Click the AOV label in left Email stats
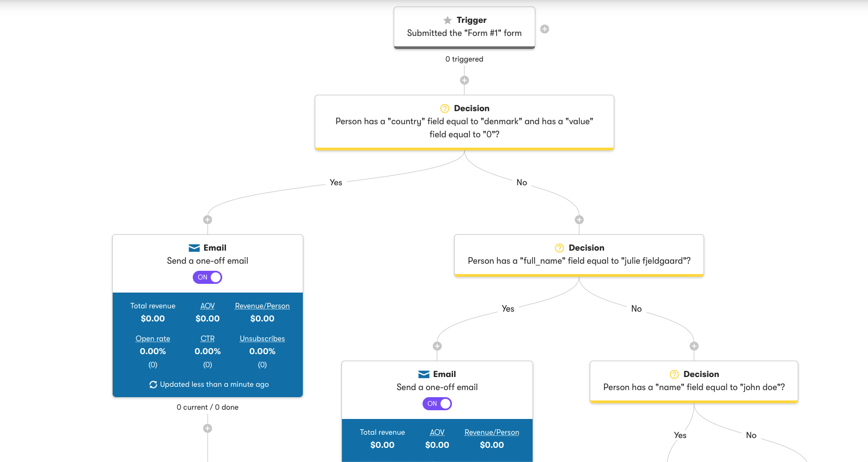This screenshot has height=462, width=868. pos(207,306)
